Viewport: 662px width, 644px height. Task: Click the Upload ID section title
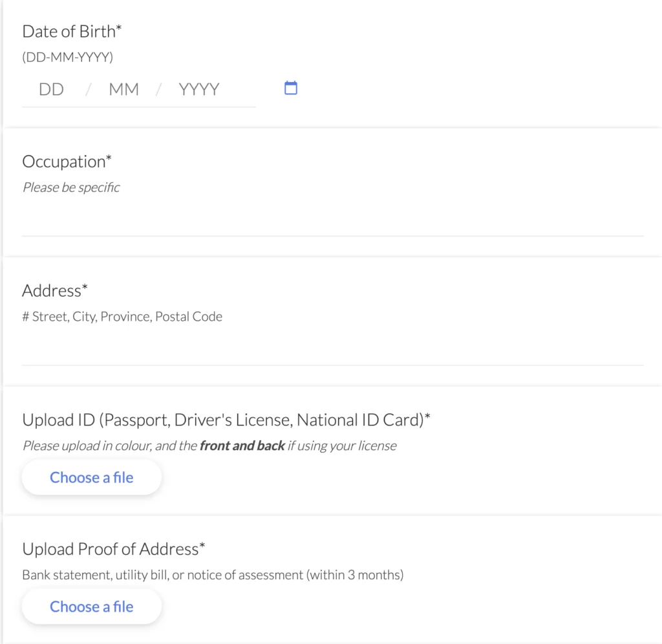pos(225,420)
